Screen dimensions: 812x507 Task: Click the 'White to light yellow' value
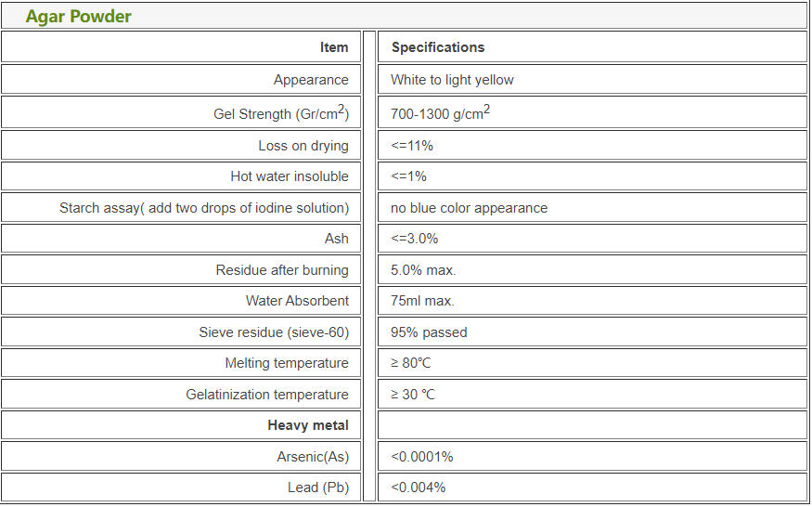[x=452, y=80]
